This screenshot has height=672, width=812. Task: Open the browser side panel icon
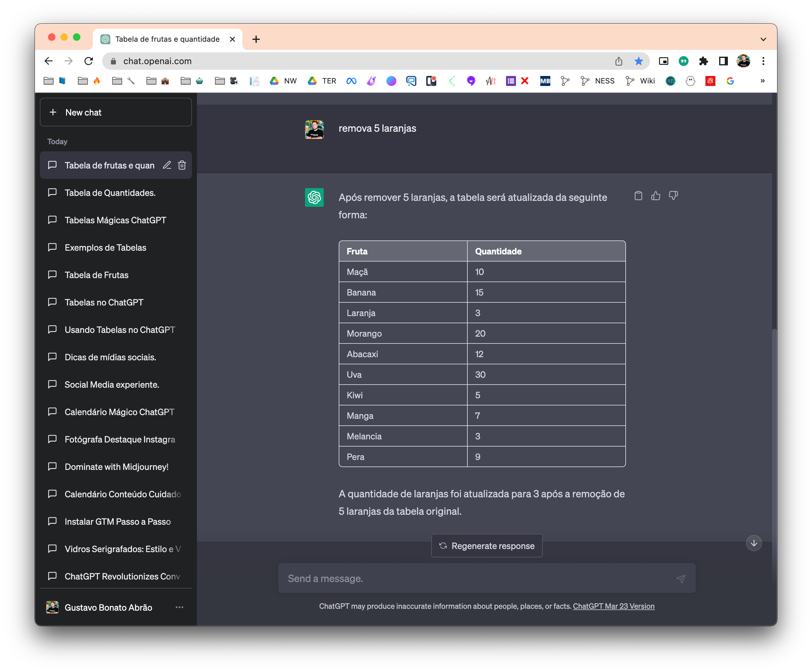pyautogui.click(x=723, y=61)
